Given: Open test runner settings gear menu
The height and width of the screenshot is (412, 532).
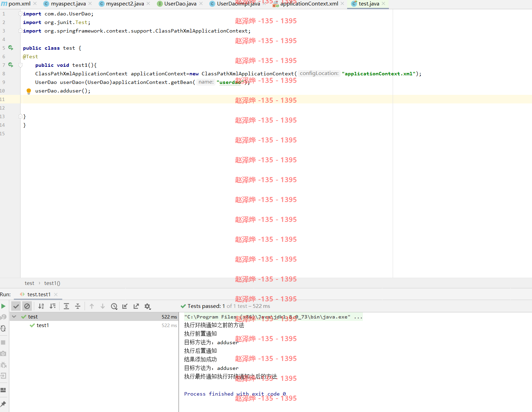Looking at the screenshot, I should tap(148, 306).
